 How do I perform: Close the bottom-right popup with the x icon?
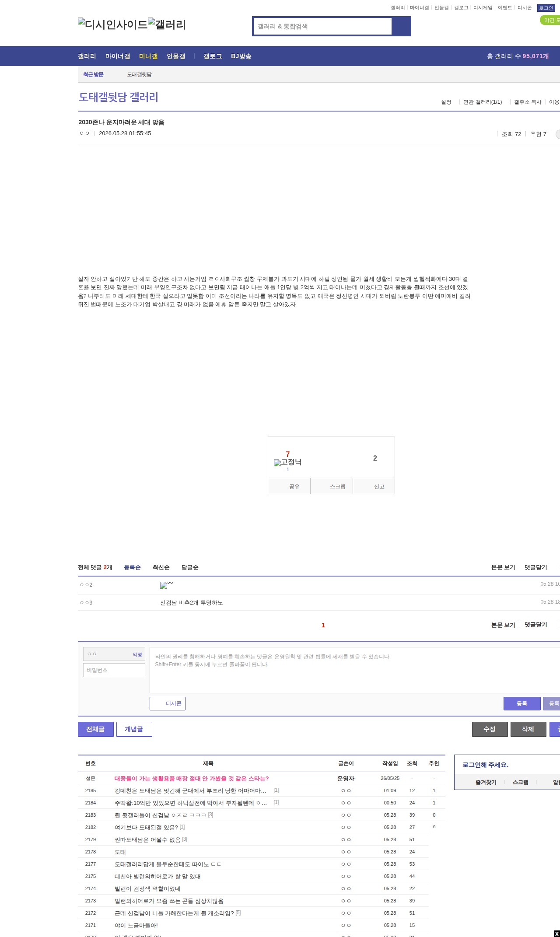pyautogui.click(x=556, y=934)
